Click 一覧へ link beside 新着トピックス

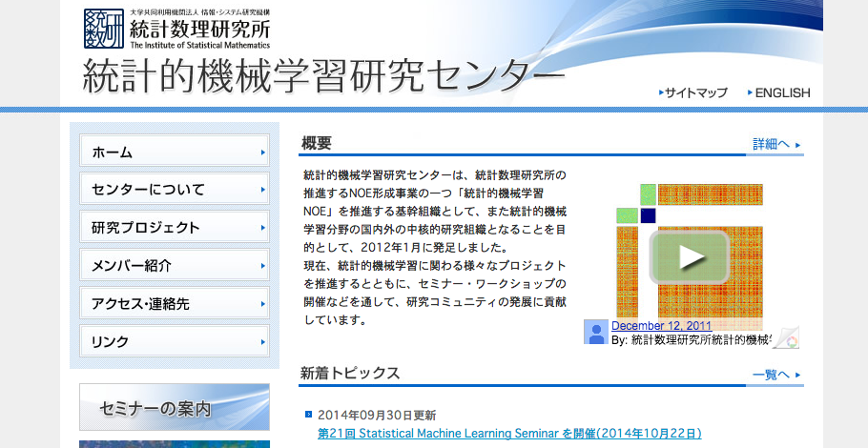click(x=771, y=375)
